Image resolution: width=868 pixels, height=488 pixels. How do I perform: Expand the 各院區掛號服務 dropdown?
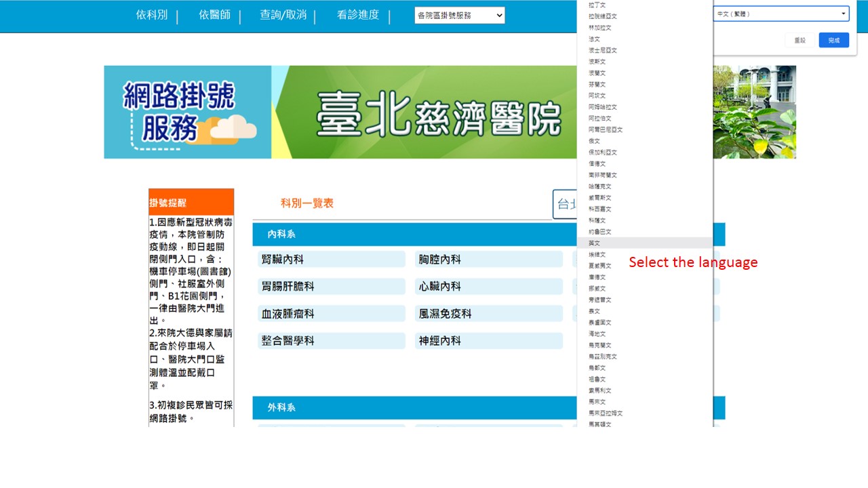tap(460, 16)
